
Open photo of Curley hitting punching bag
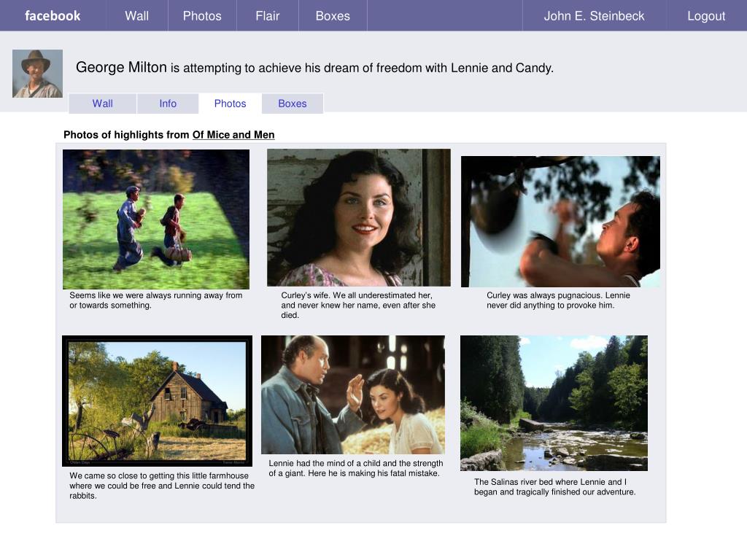click(x=560, y=222)
